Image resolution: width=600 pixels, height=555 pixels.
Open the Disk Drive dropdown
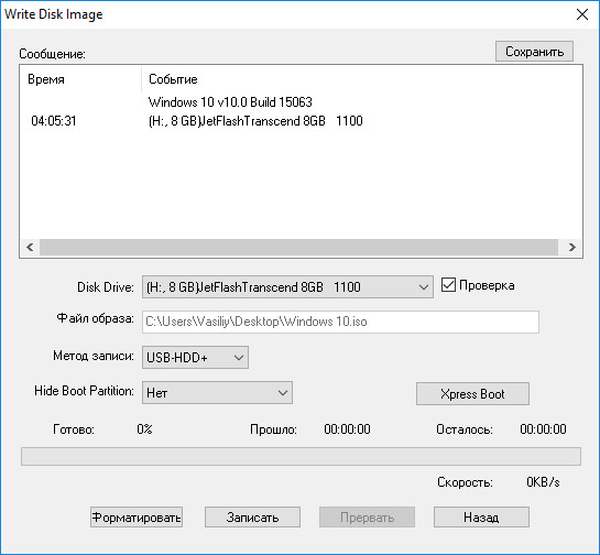(x=287, y=287)
